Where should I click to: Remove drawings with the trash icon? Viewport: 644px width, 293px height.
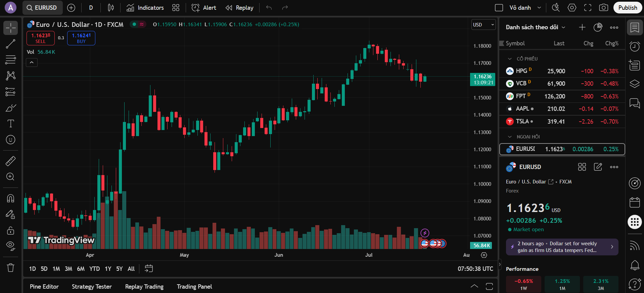(11, 267)
